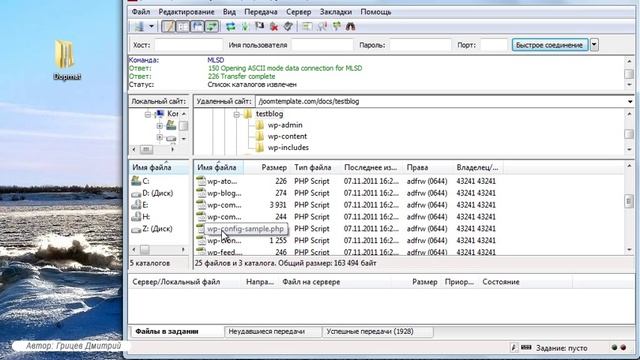Click queue column header Состояние

pos(501,282)
